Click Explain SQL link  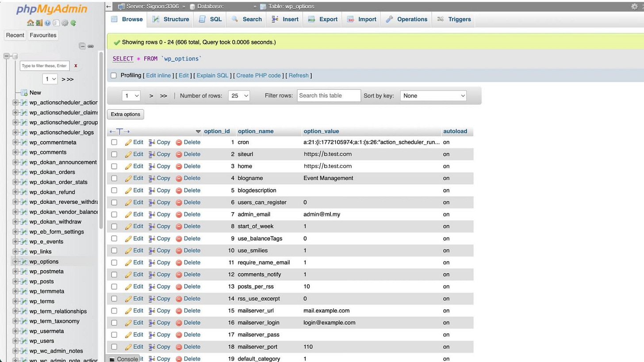pyautogui.click(x=212, y=76)
